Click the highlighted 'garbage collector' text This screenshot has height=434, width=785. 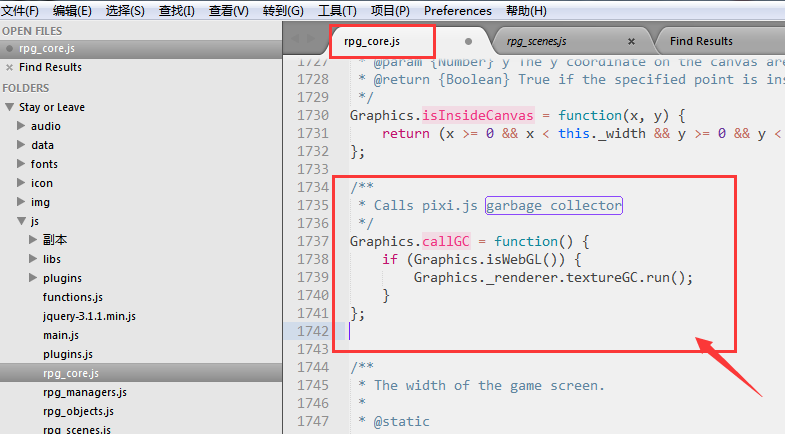tap(554, 206)
